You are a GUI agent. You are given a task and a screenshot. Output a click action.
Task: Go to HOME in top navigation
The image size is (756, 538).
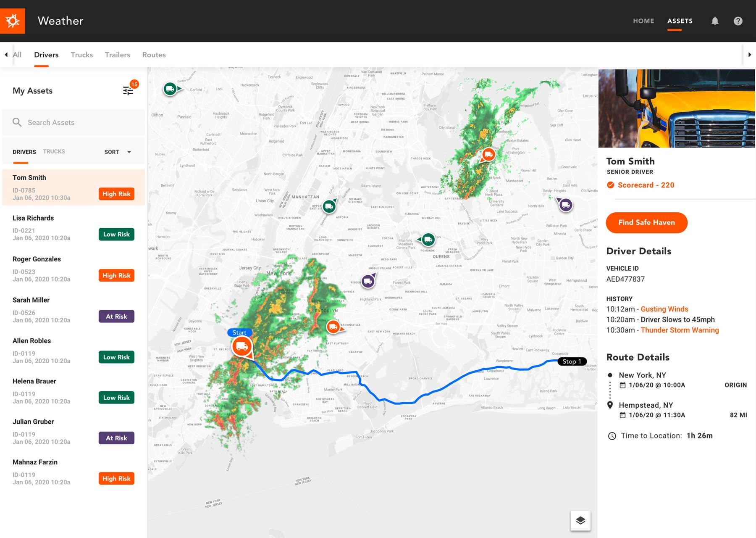[643, 21]
